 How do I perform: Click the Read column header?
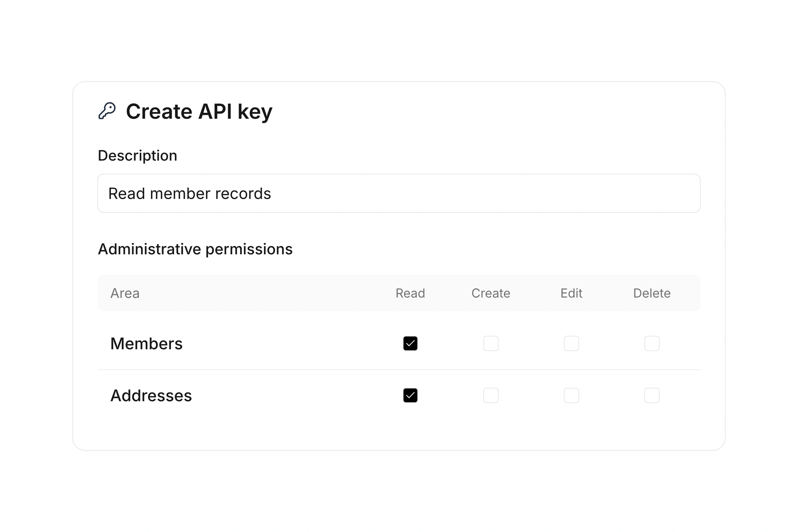[410, 293]
